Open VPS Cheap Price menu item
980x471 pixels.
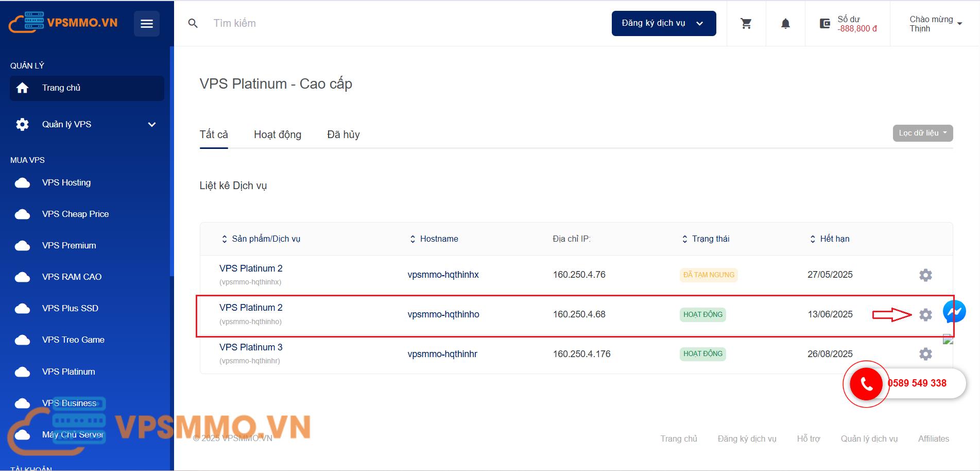75,214
